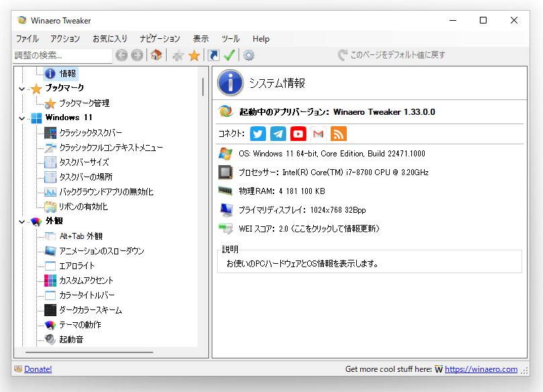This screenshot has width=543, height=392.
Task: Click the WEI score icon
Action: (x=225, y=229)
